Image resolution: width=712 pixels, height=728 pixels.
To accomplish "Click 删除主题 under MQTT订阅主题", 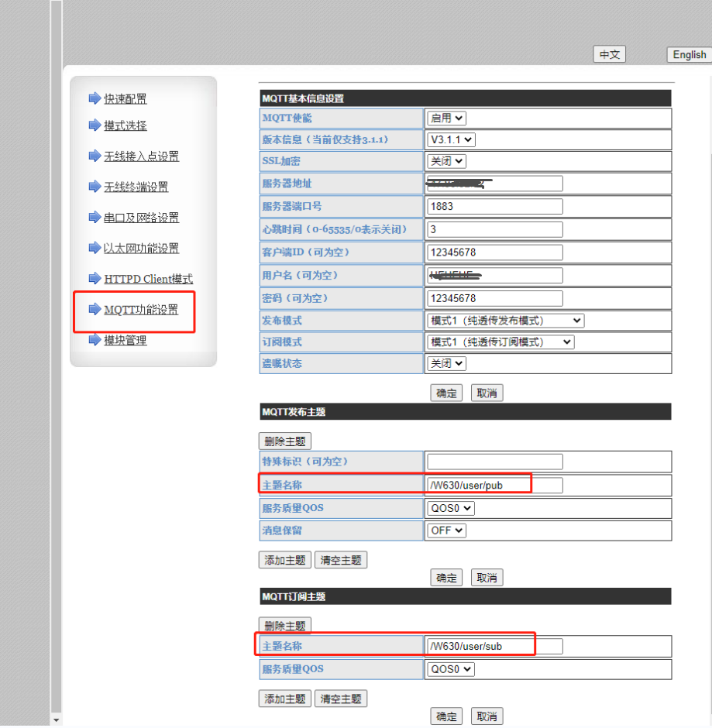I will pyautogui.click(x=284, y=626).
